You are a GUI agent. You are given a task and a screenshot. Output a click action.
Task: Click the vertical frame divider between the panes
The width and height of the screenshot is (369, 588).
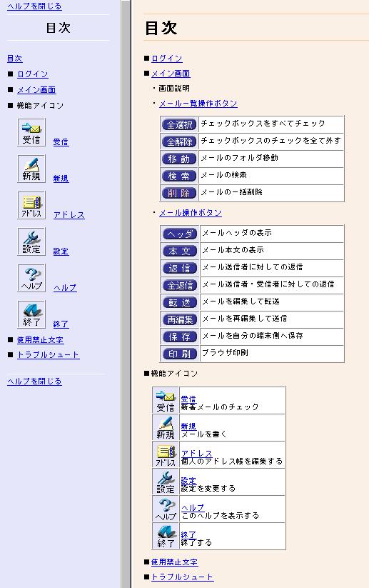(126, 294)
